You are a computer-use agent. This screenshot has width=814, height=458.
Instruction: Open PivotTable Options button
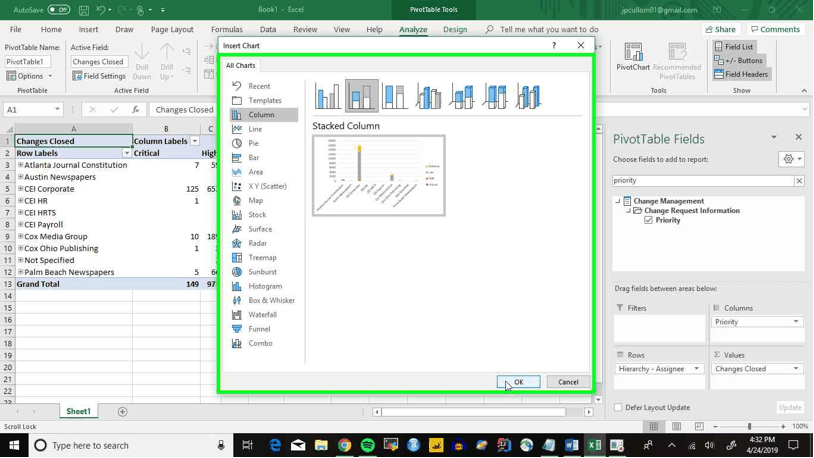coord(30,76)
